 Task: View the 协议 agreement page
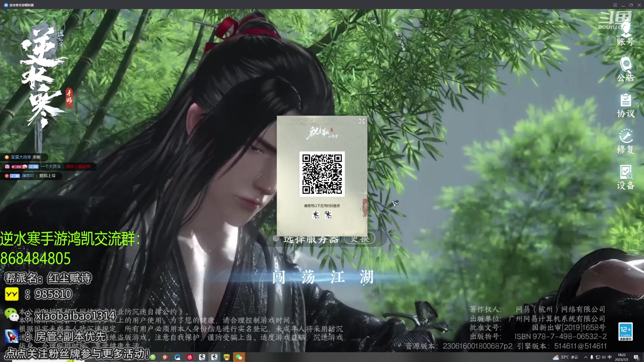tap(626, 106)
